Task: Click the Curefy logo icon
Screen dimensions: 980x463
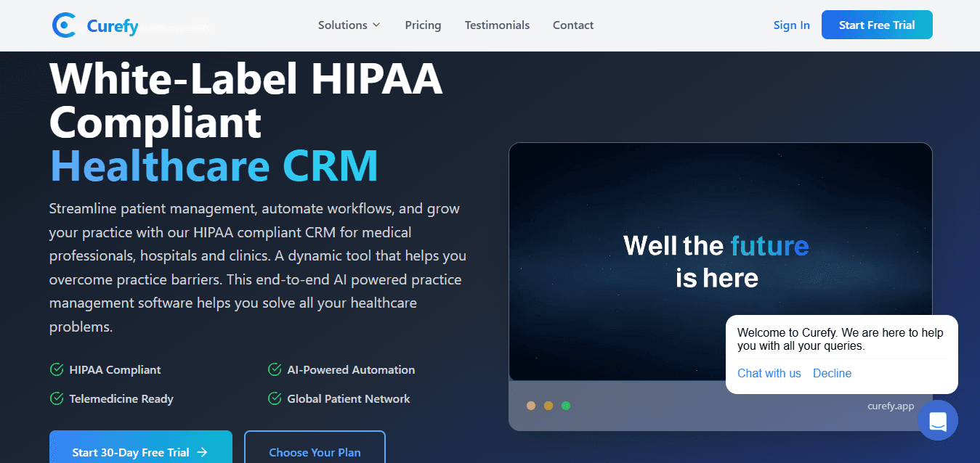Action: tap(65, 25)
